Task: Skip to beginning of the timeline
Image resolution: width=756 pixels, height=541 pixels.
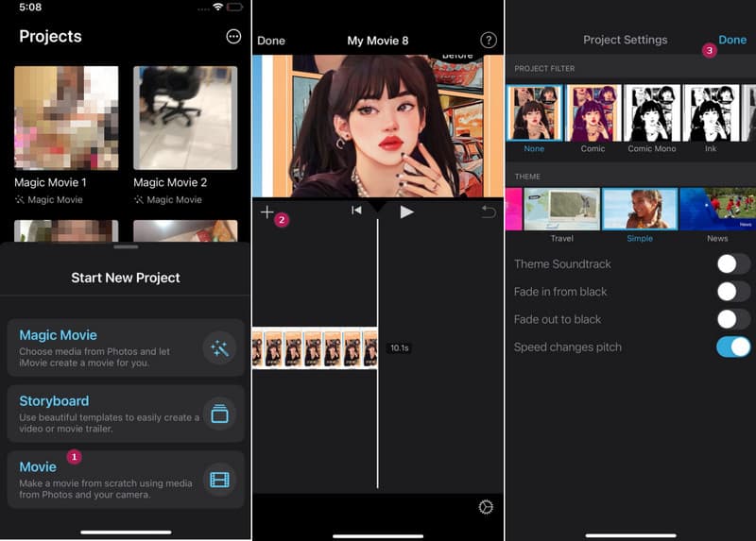Action: click(356, 211)
